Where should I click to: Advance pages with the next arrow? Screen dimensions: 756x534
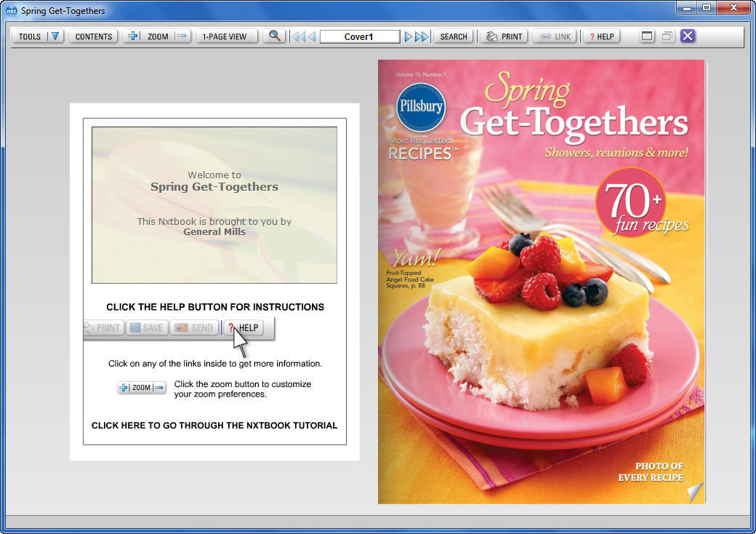[x=408, y=35]
